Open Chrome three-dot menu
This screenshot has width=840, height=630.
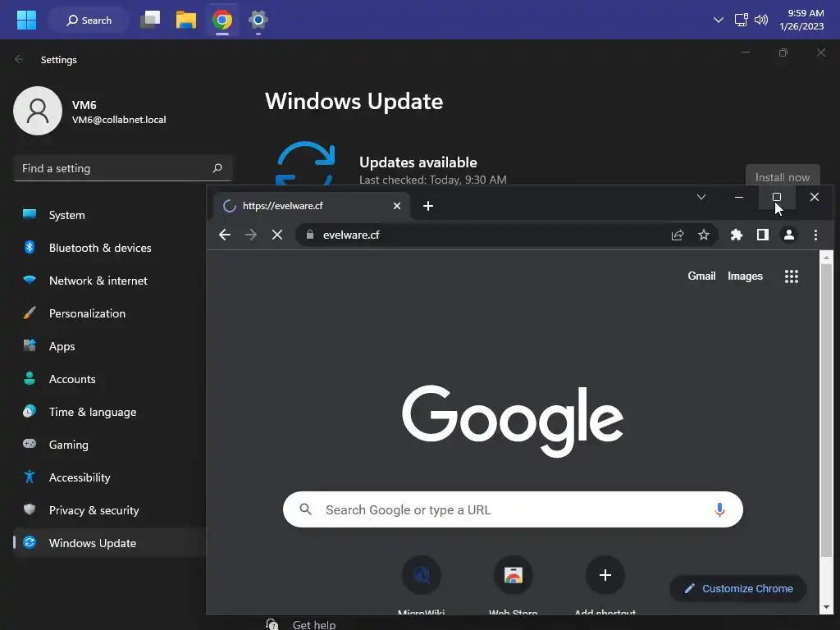[x=815, y=235]
